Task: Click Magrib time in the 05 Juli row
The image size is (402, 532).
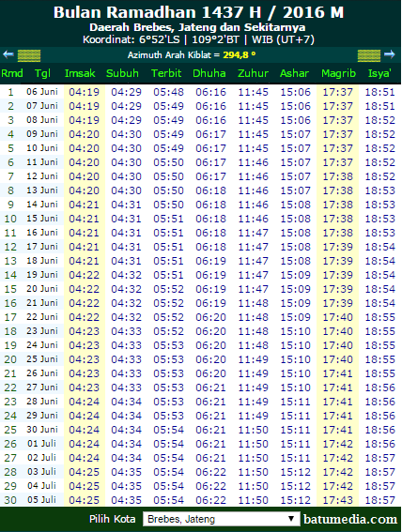Action: point(338,500)
